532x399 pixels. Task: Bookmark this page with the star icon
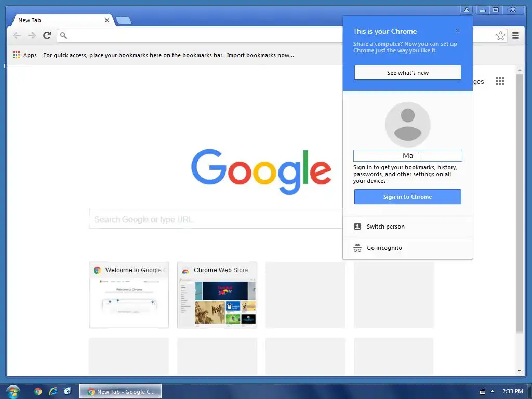point(500,36)
